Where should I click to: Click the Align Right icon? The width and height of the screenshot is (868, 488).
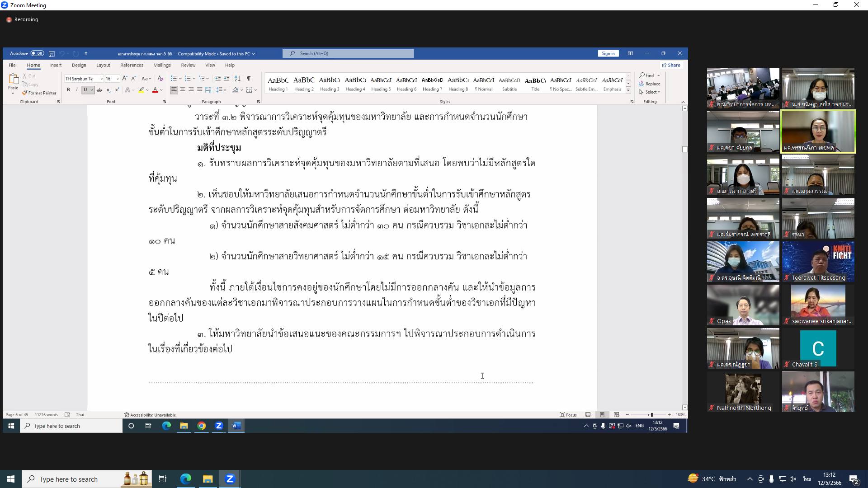click(191, 90)
